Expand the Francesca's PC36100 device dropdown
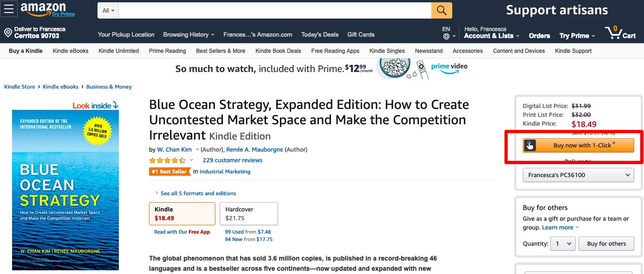The width and height of the screenshot is (644, 274). click(x=578, y=175)
